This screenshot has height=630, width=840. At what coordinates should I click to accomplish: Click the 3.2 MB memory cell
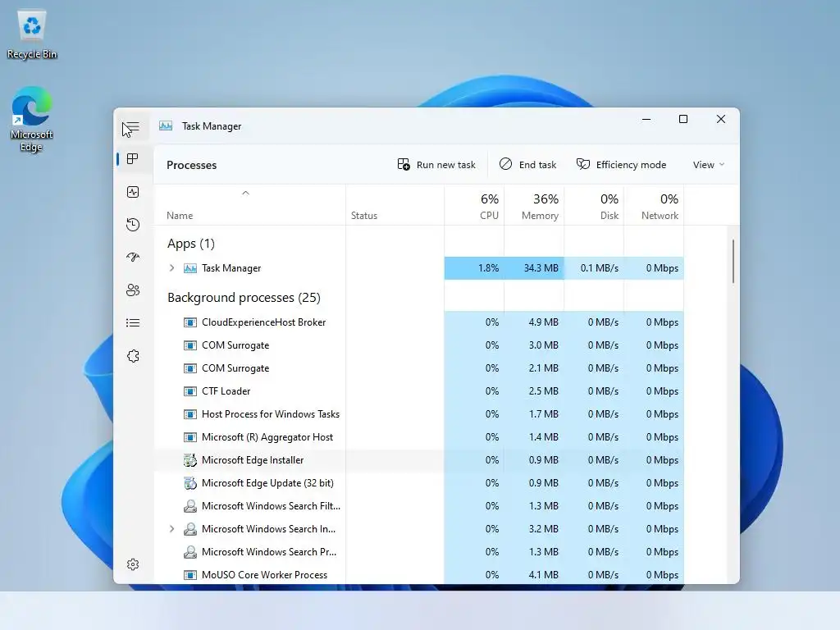tap(534, 529)
